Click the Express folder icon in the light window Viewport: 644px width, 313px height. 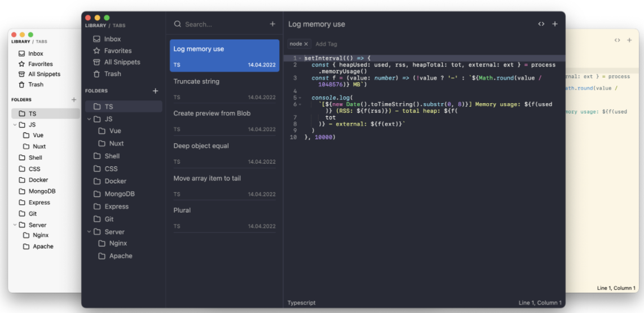pyautogui.click(x=22, y=202)
